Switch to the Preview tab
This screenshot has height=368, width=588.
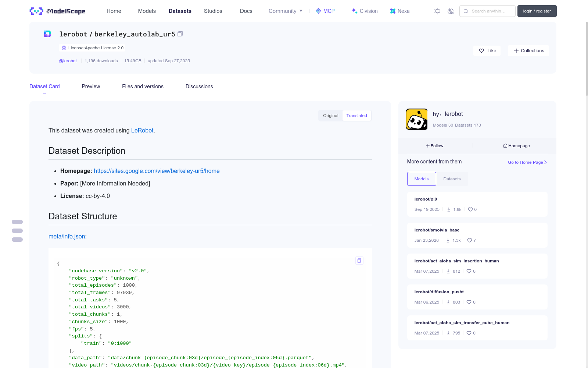91,86
